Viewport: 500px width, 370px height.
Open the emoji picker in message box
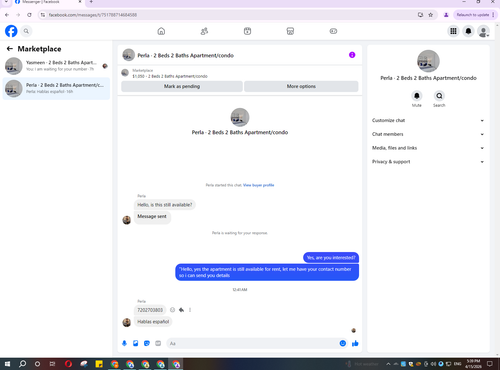pos(343,343)
